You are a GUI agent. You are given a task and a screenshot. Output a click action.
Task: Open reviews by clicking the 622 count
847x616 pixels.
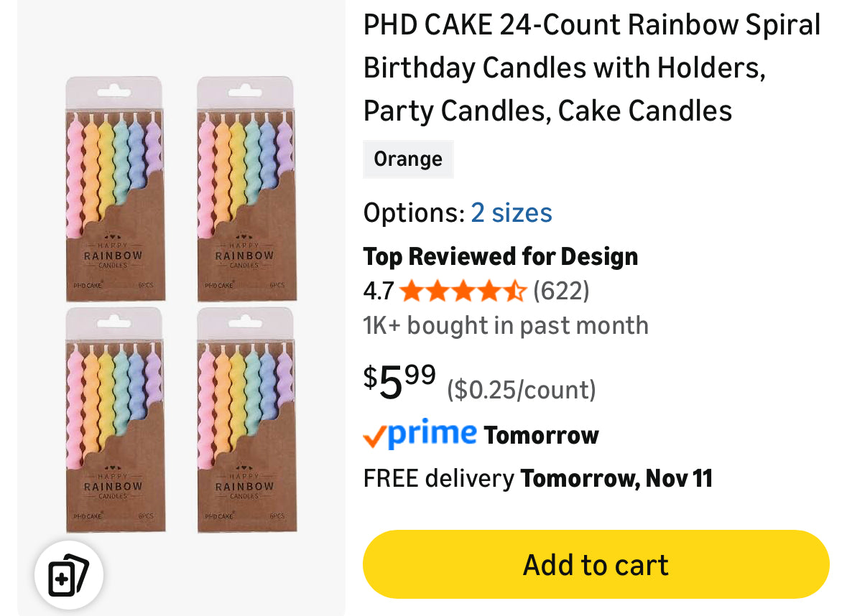click(561, 291)
